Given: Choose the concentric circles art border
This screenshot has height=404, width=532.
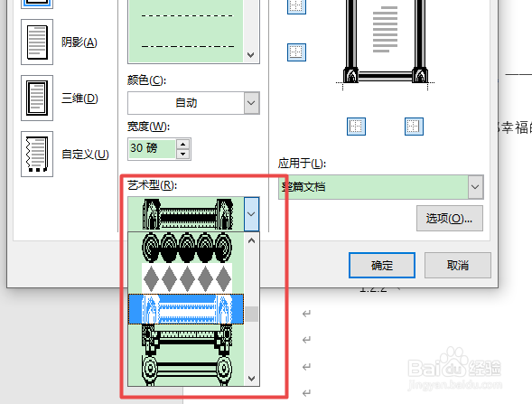Looking at the screenshot, I should point(186,248).
